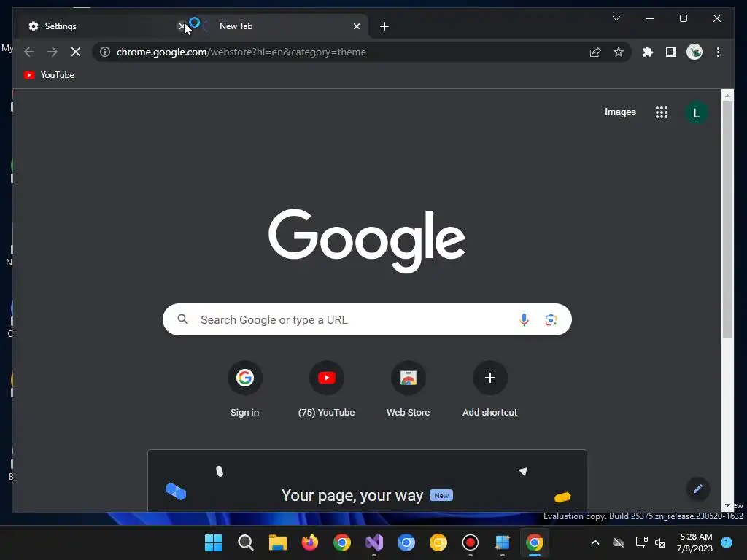Switch to the New Tab tab
Viewport: 747px width, 560px height.
[x=281, y=26]
